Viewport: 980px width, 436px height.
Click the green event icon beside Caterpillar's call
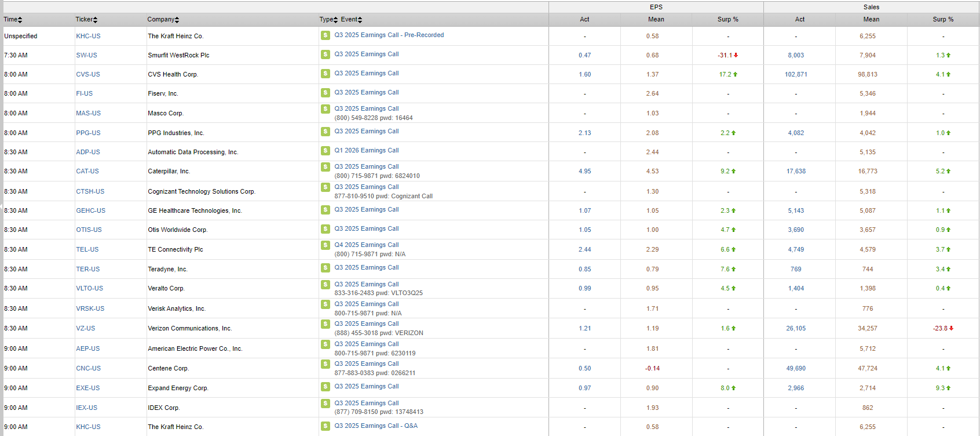[326, 167]
